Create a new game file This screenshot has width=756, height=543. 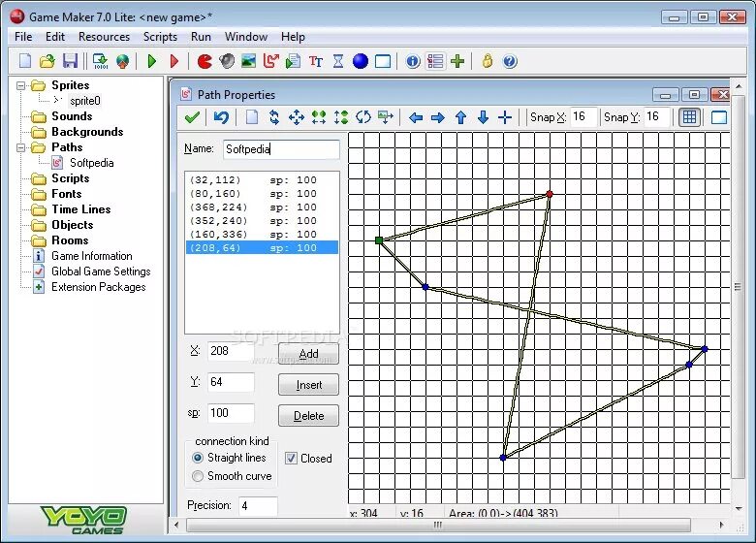(25, 61)
